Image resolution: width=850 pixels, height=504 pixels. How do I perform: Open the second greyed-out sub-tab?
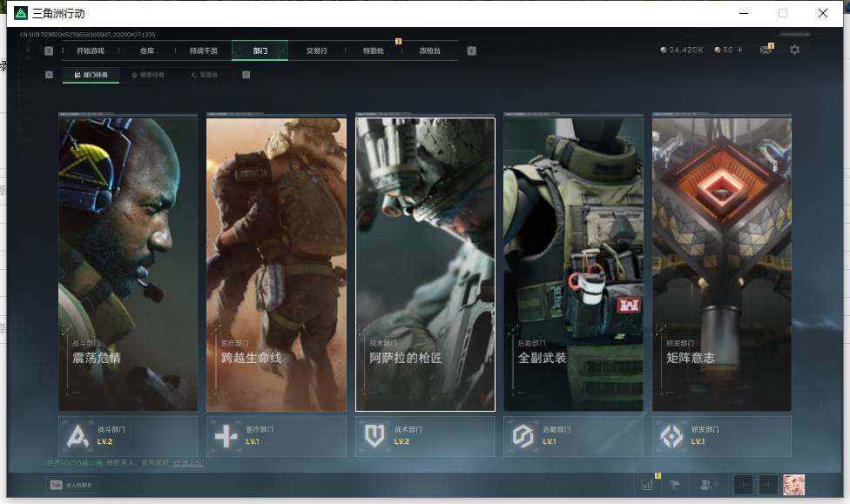[148, 75]
